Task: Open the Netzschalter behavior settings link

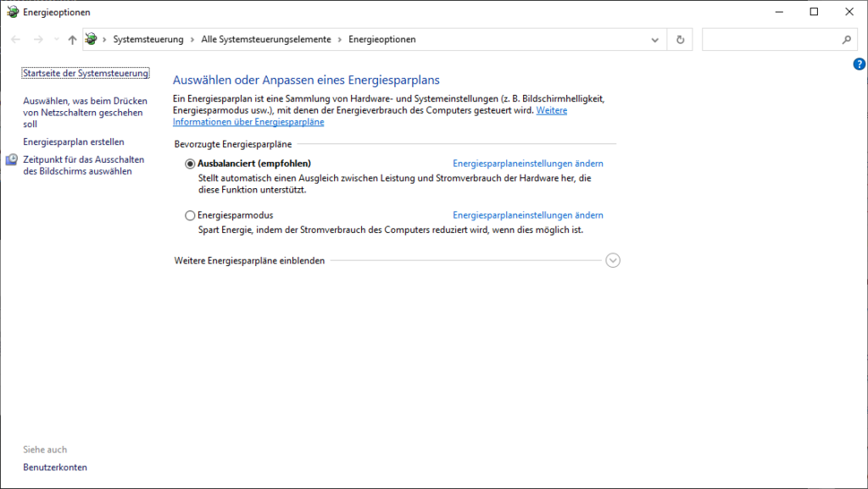Action: (x=86, y=113)
